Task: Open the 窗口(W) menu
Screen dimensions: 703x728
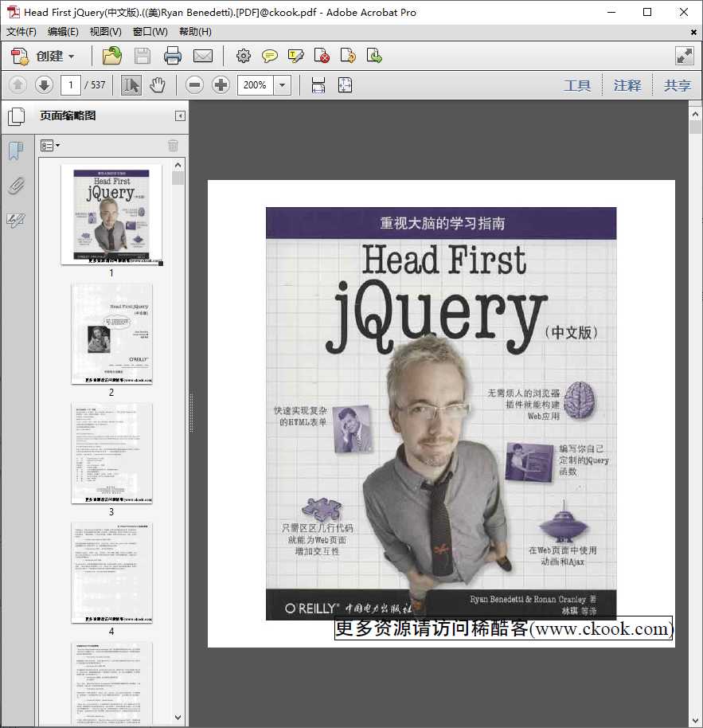Action: click(150, 32)
